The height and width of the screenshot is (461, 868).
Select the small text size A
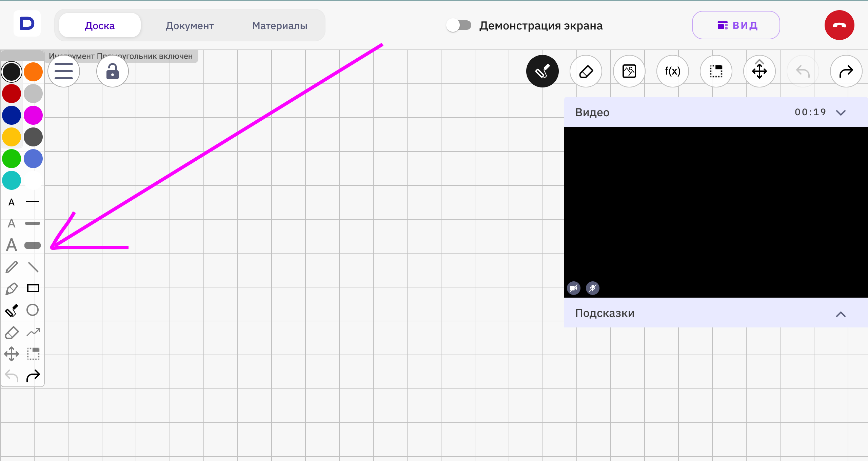click(12, 202)
